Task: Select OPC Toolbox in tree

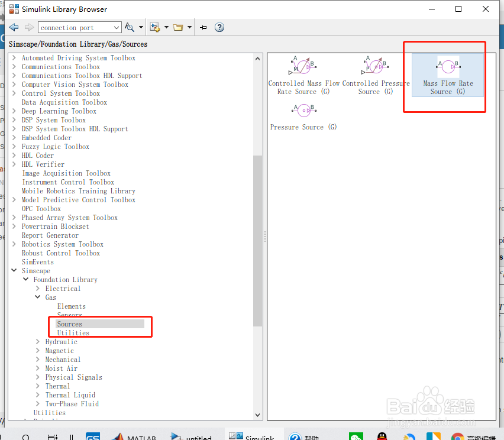Action: (41, 209)
